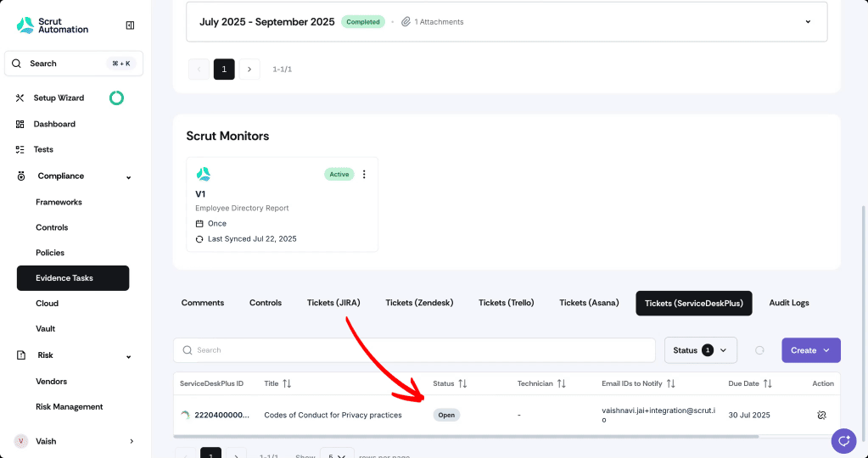Open the chat support bubble
The width and height of the screenshot is (868, 458).
[843, 441]
